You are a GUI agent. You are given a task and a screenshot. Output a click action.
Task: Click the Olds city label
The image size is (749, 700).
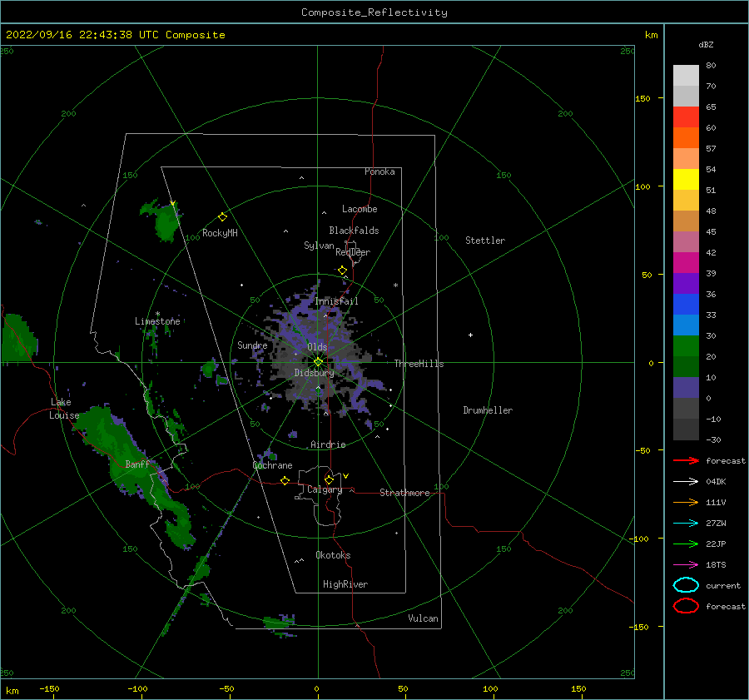coord(317,347)
